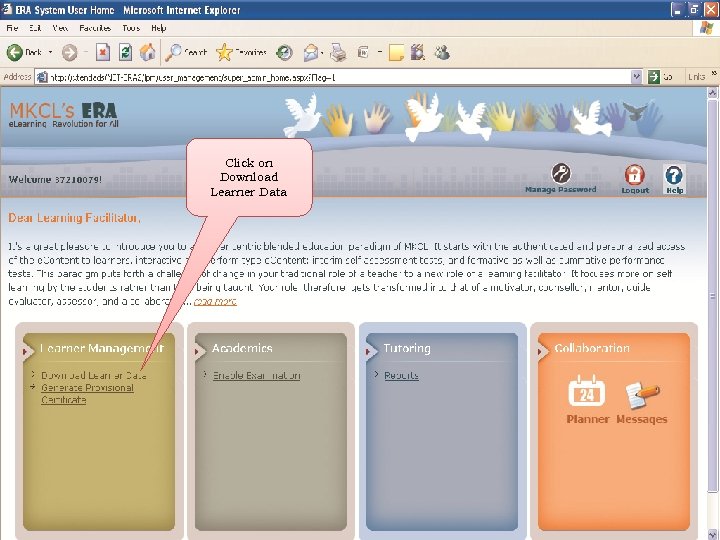Open the Planner calendar icon
The width and height of the screenshot is (720, 540).
[587, 390]
